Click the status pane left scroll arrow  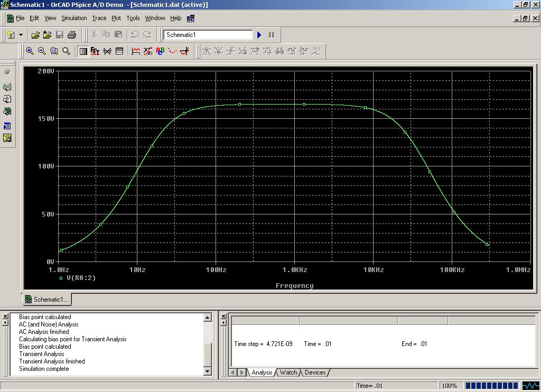233,372
